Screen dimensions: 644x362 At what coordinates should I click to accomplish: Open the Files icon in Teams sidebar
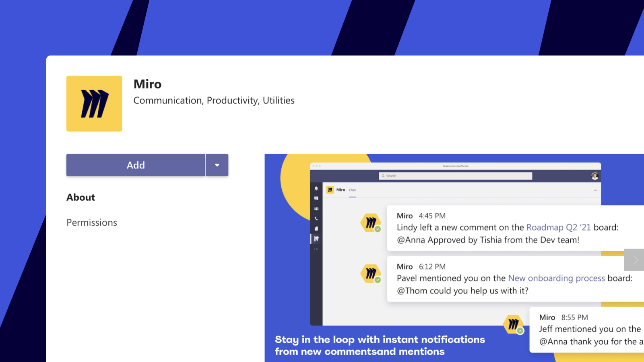pyautogui.click(x=316, y=228)
